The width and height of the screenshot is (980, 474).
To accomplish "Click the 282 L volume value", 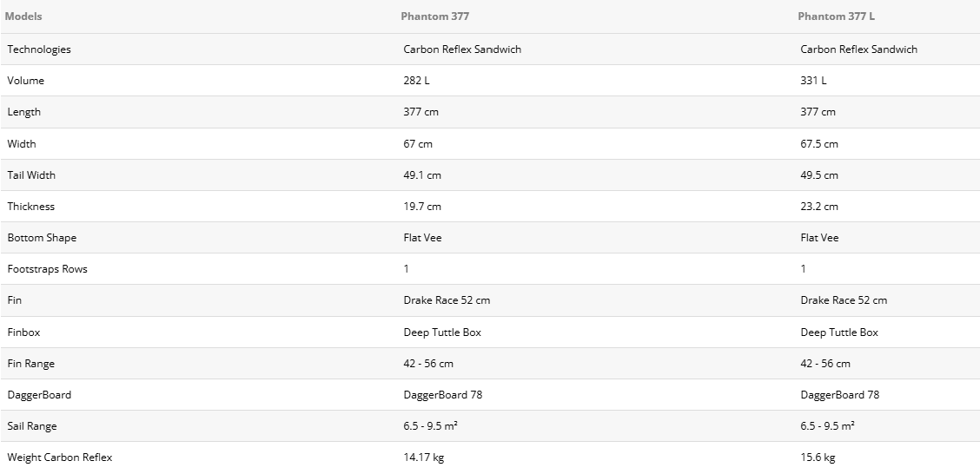I will [x=416, y=81].
